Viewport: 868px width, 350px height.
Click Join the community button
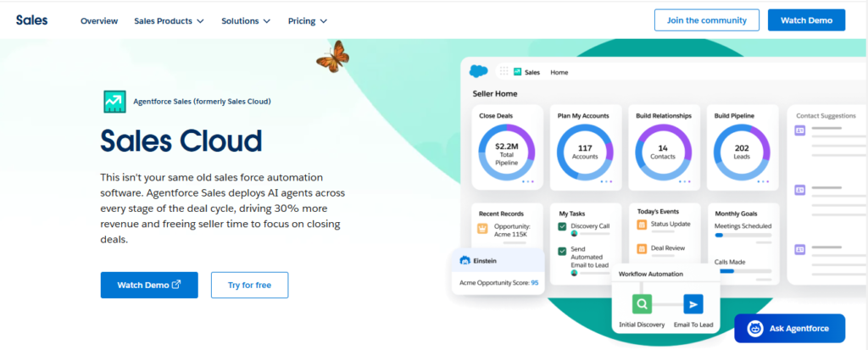coord(706,20)
